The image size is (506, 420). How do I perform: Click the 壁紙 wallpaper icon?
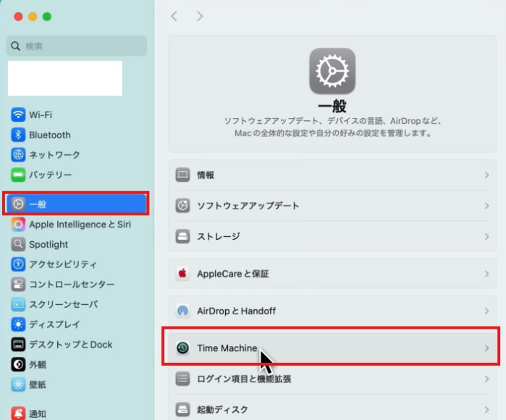tap(18, 385)
